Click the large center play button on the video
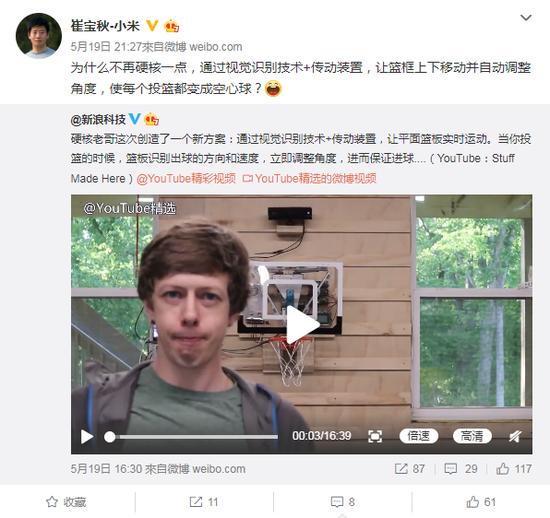550x518 pixels. pyautogui.click(x=302, y=325)
